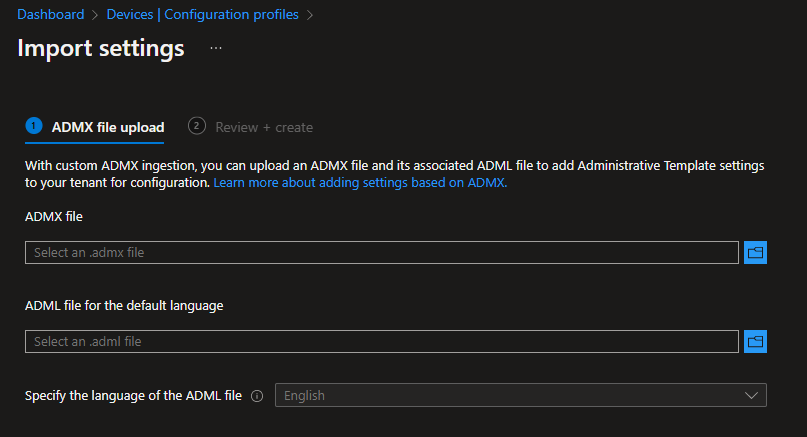Image resolution: width=807 pixels, height=437 pixels.
Task: Click the info icon beside ADML language label
Action: tap(257, 396)
